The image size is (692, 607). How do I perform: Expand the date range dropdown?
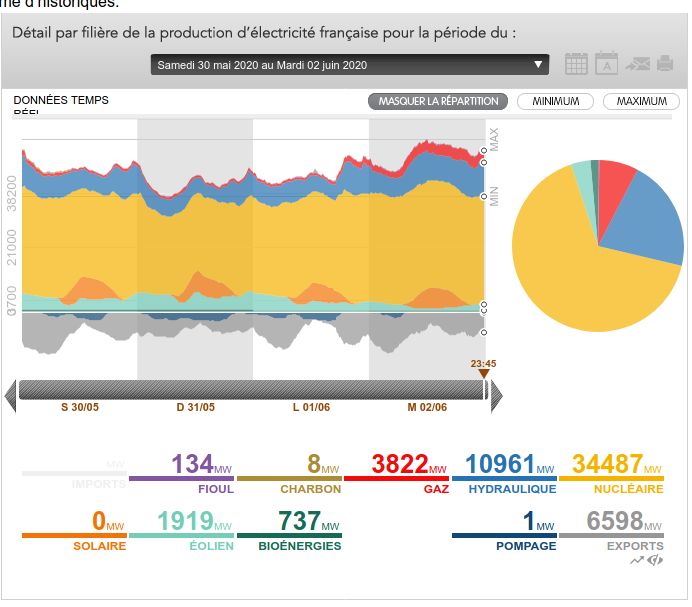click(350, 65)
